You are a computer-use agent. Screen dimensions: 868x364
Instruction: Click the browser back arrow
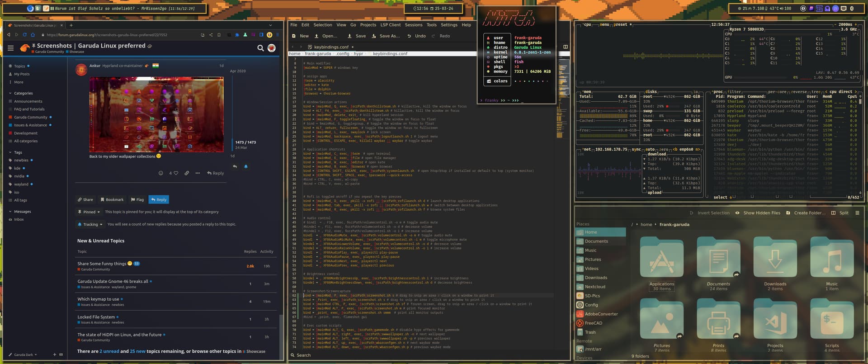[9, 35]
